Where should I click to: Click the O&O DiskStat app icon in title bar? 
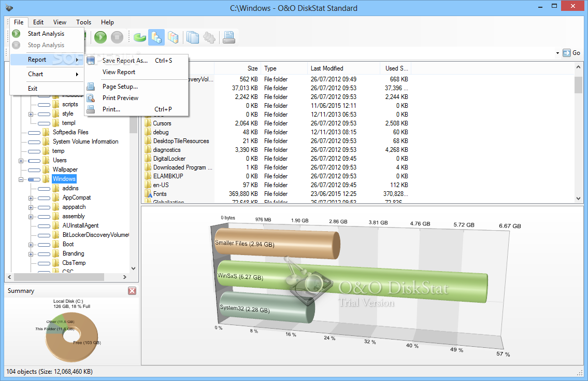(9, 8)
